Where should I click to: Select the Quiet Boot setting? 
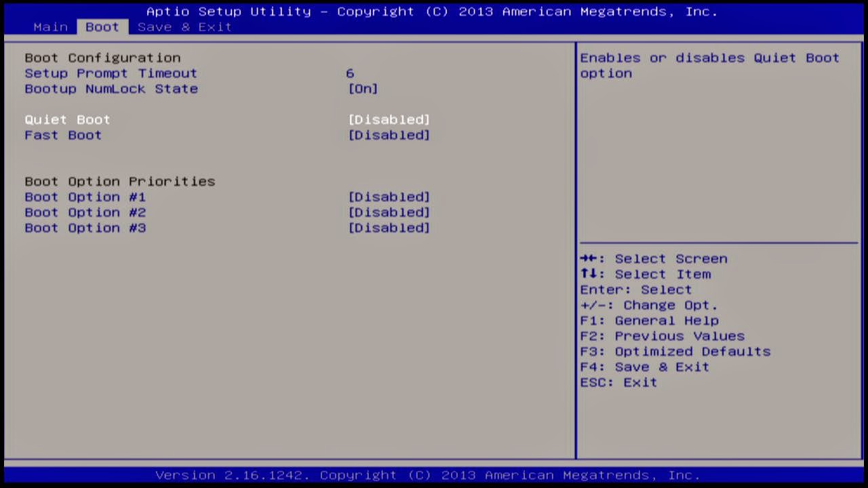click(67, 119)
